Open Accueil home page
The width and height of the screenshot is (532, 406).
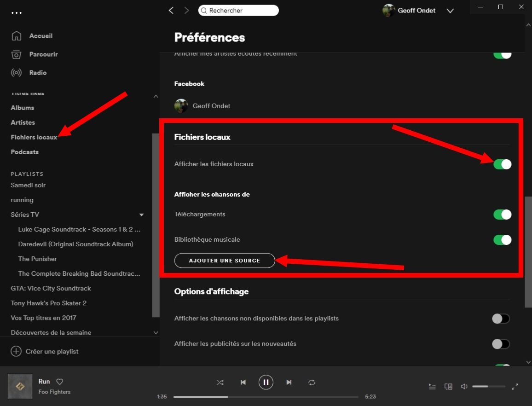(x=40, y=36)
